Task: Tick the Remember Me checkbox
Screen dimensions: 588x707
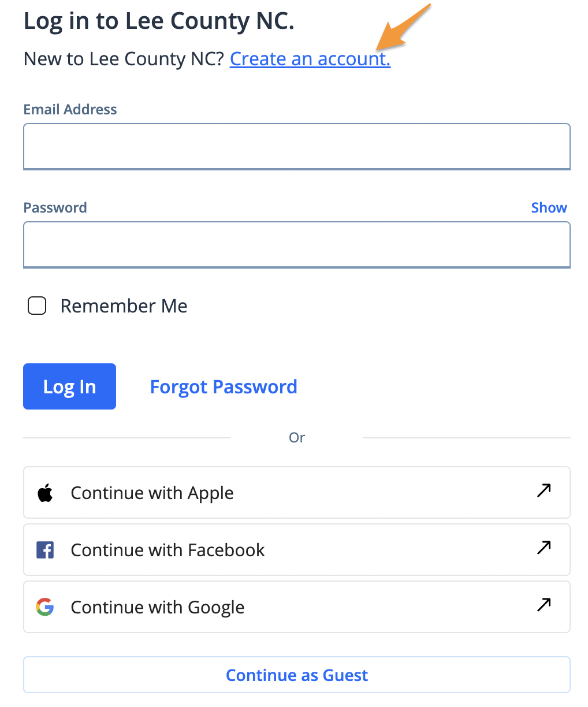Action: pyautogui.click(x=37, y=306)
